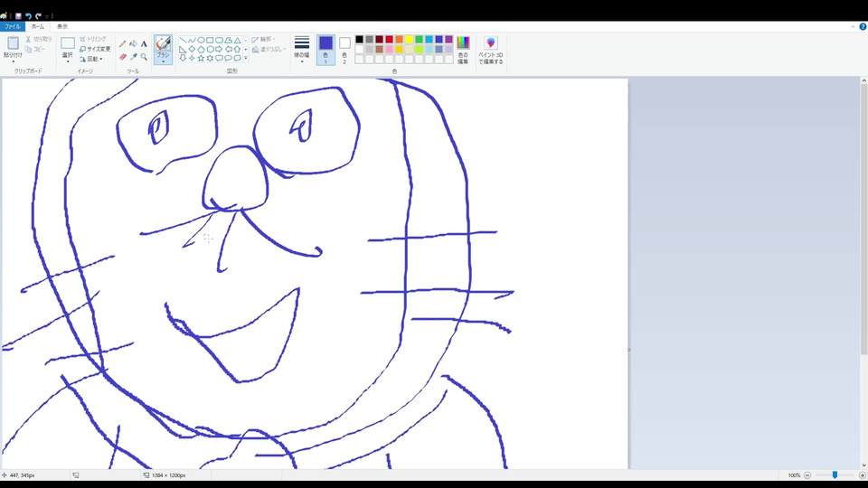Open the File (ファイル) menu
Viewport: 868px width, 488px height.
point(12,26)
